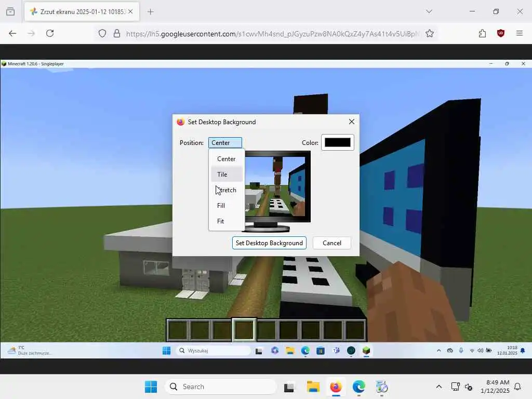532x399 pixels.
Task: Open the Extensions puzzle icon
Action: 483,33
